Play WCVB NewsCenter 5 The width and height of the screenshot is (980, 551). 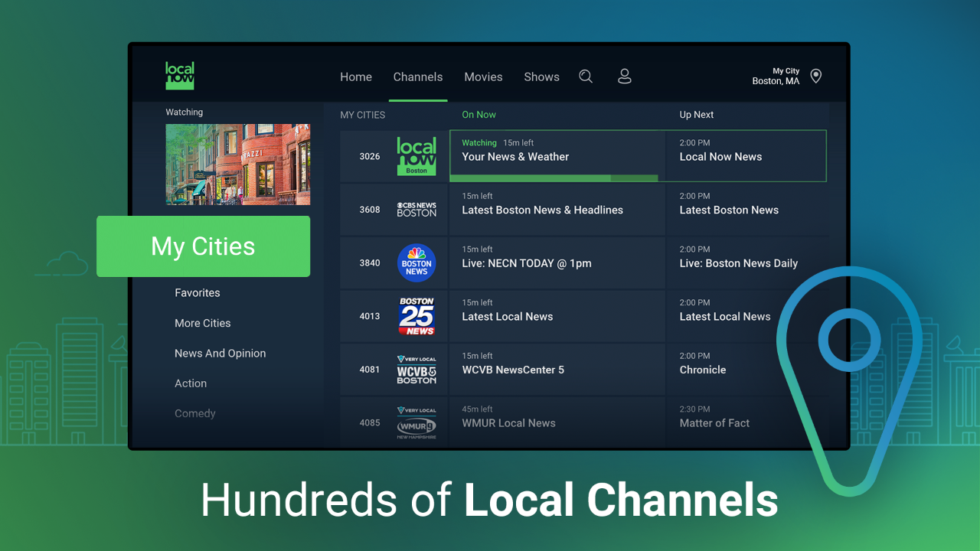pos(557,369)
